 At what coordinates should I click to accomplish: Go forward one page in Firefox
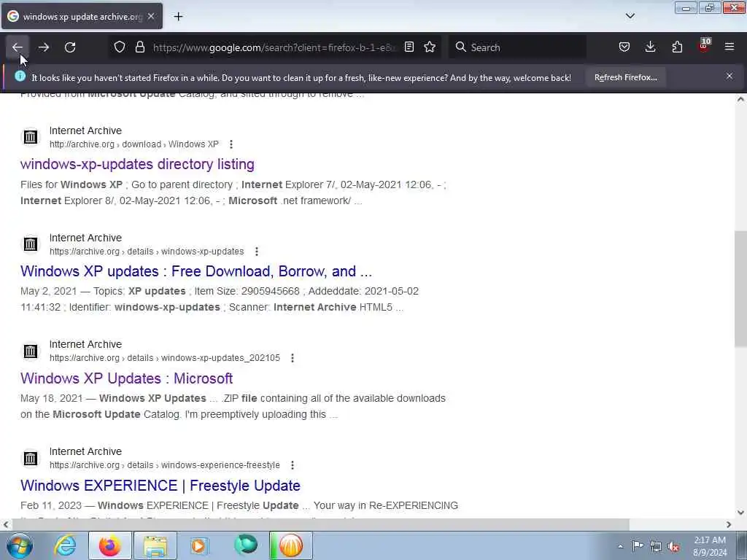click(x=44, y=47)
